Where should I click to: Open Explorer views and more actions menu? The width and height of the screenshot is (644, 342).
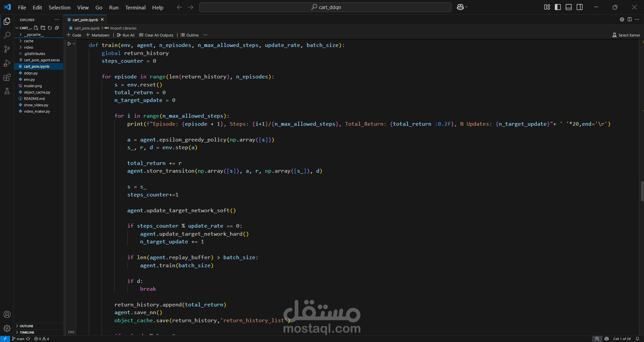pyautogui.click(x=57, y=19)
